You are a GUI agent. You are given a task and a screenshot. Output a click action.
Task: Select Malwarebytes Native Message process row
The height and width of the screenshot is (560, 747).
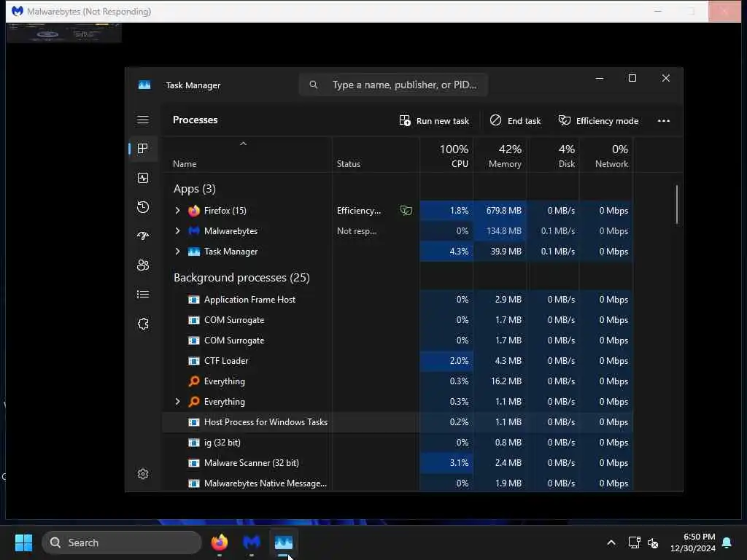pyautogui.click(x=398, y=483)
